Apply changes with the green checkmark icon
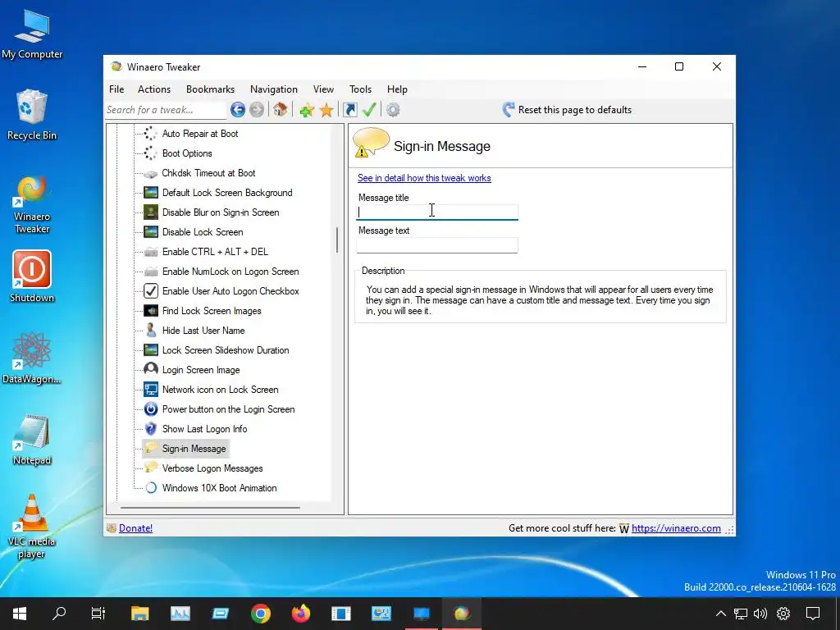The width and height of the screenshot is (840, 630). tap(369, 110)
